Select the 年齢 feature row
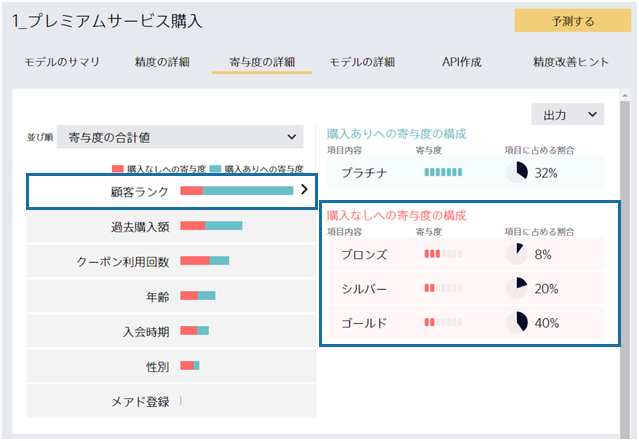This screenshot has width=639, height=441. coord(171,296)
